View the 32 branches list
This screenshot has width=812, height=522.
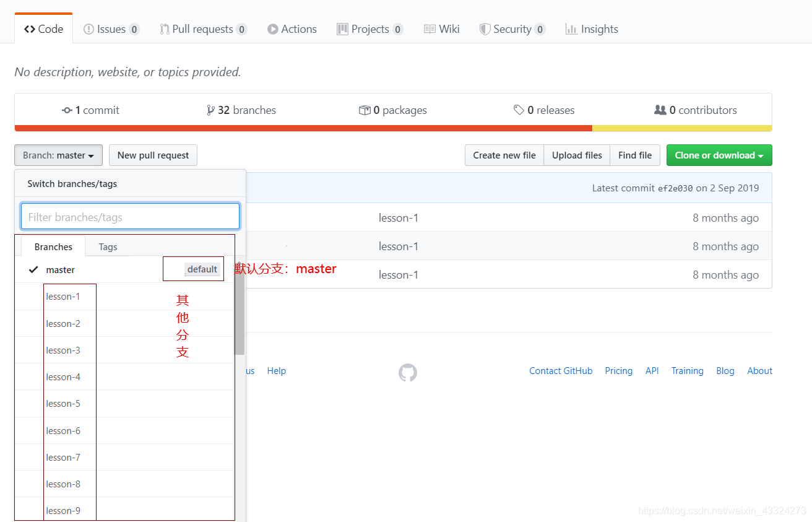241,110
